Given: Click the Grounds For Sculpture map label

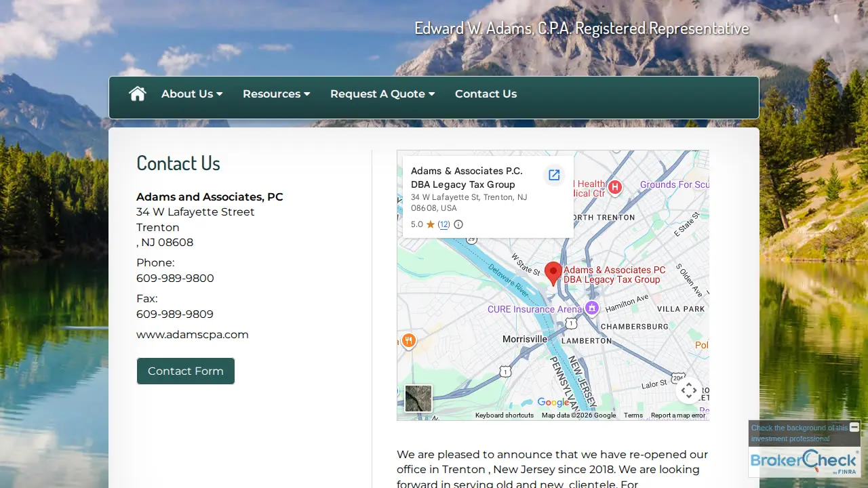Looking at the screenshot, I should (675, 184).
